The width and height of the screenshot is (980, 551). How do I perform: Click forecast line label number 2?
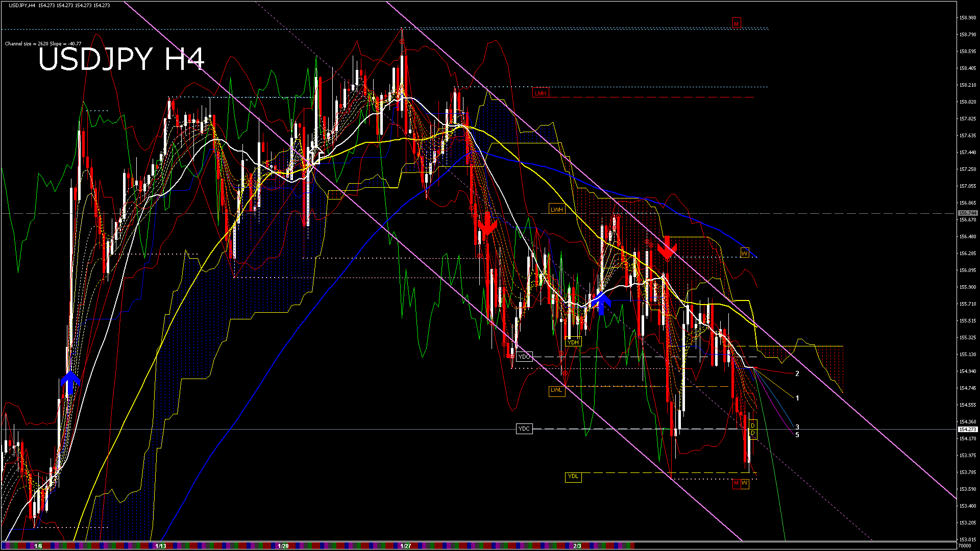coord(797,373)
